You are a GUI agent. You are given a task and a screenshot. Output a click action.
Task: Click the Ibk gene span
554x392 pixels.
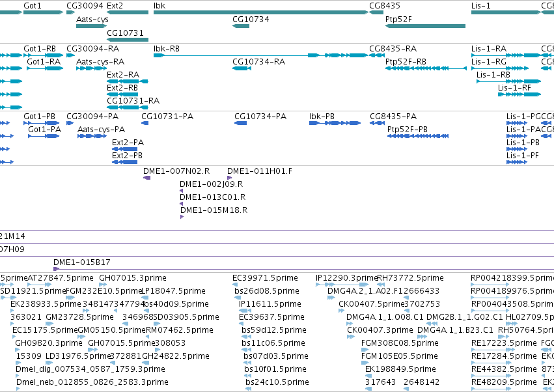coord(261,12)
